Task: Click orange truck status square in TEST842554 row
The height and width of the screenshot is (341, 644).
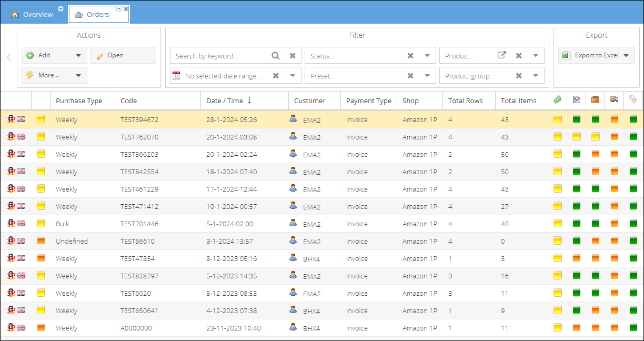Action: click(615, 172)
